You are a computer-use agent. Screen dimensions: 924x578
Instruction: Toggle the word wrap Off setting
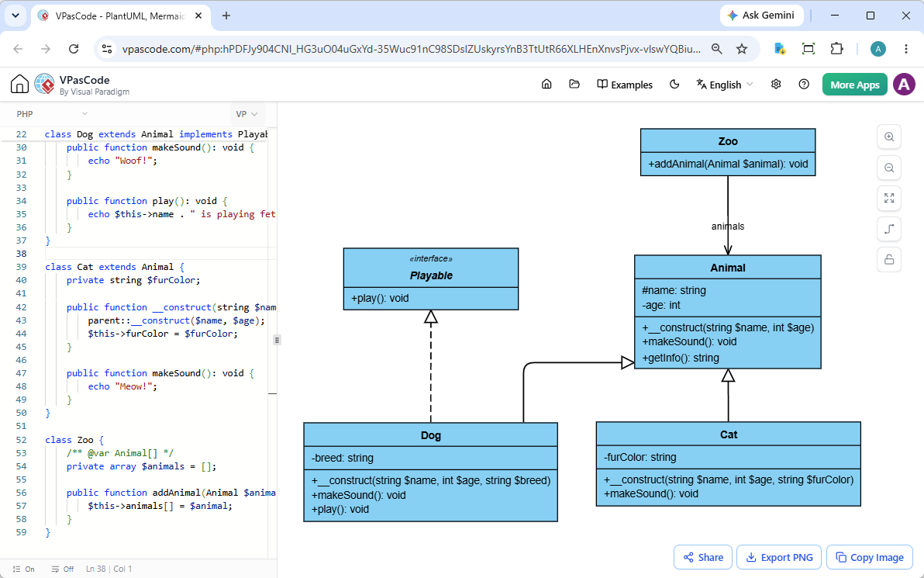coord(63,569)
